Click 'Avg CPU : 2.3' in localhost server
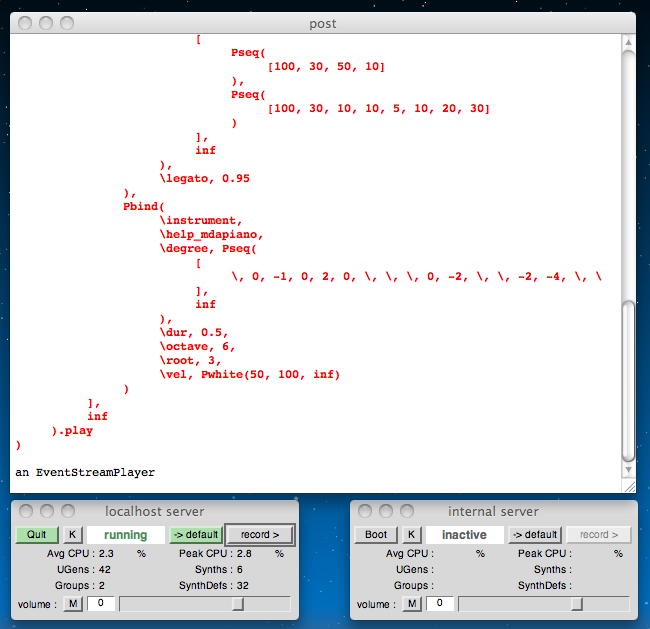The width and height of the screenshot is (650, 629). pyautogui.click(x=80, y=554)
